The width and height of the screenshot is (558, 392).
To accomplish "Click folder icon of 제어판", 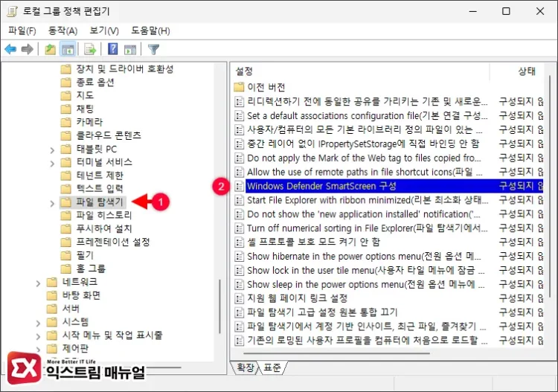I will pos(52,348).
